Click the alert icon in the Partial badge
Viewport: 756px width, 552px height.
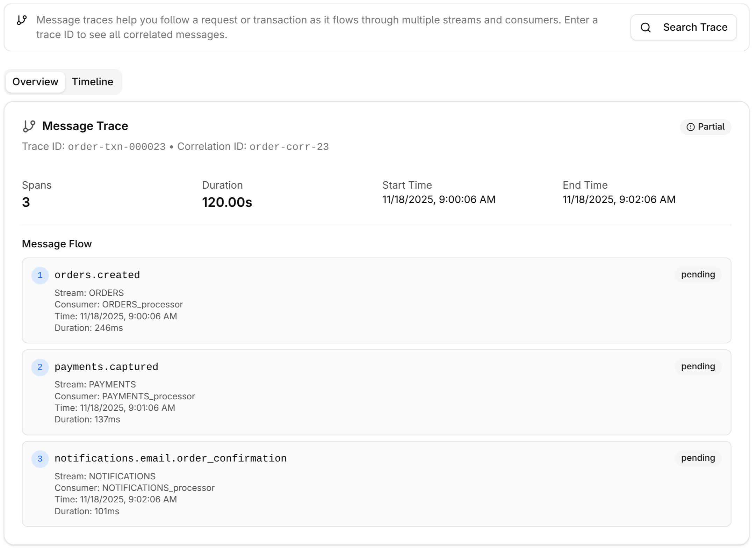coord(691,127)
